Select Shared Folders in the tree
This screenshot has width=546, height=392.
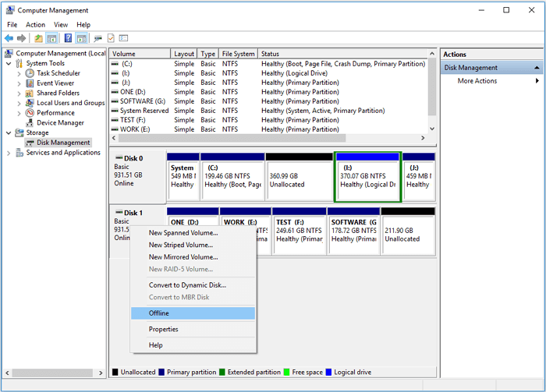[x=58, y=94]
